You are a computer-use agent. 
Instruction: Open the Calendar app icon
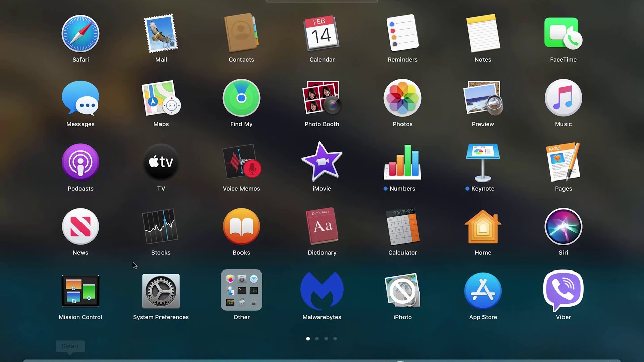click(322, 34)
